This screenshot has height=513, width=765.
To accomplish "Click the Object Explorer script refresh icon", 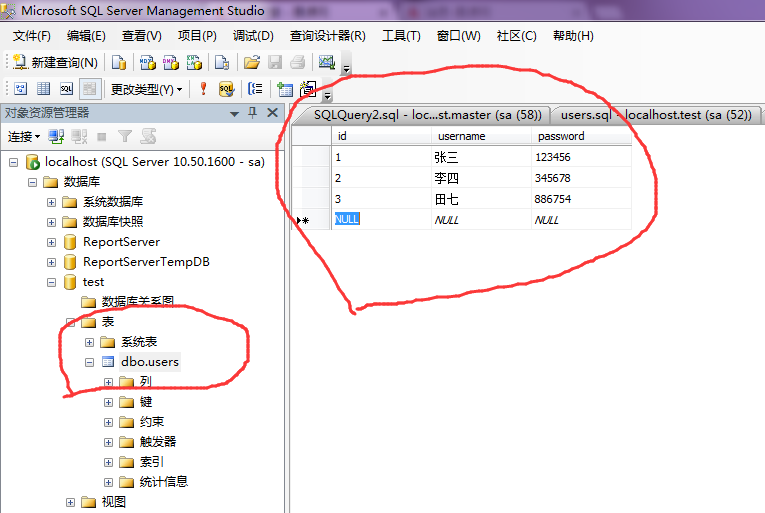I will [x=148, y=137].
